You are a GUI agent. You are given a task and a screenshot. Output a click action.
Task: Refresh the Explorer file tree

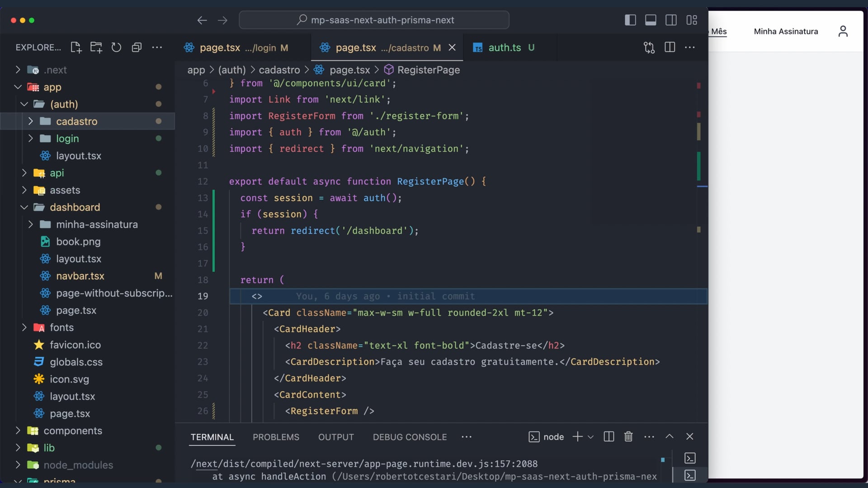pyautogui.click(x=116, y=47)
